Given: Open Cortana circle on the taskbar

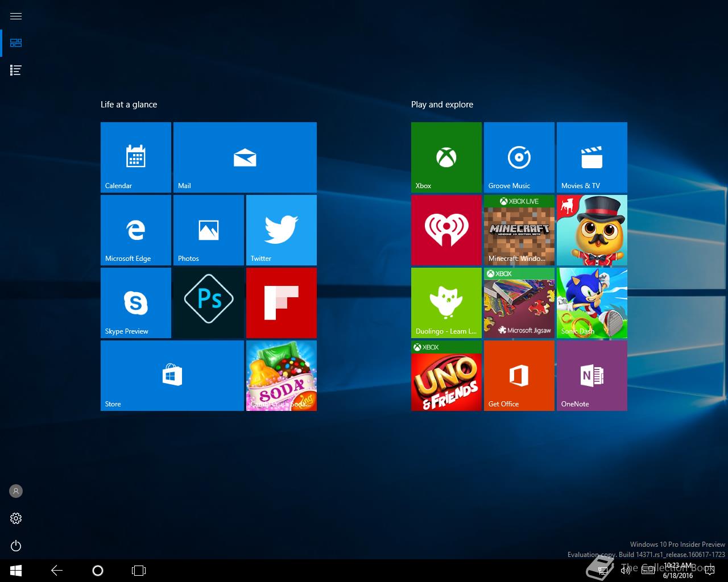Looking at the screenshot, I should 98,571.
